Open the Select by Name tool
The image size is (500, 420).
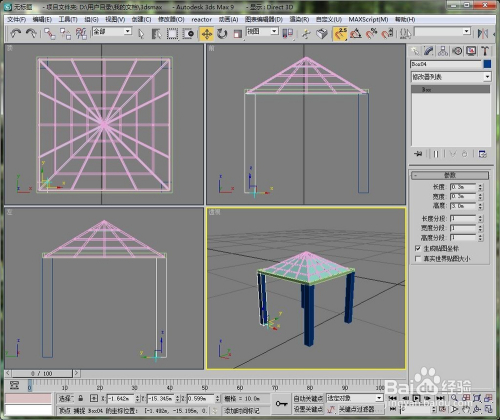pyautogui.click(x=156, y=34)
